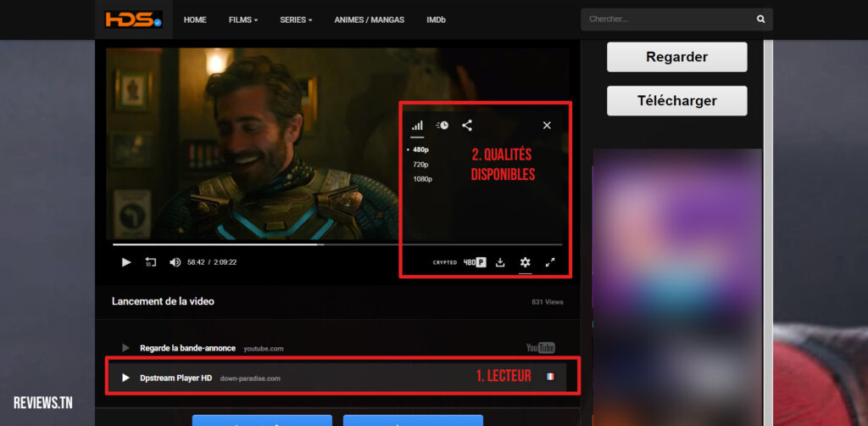Viewport: 868px width, 426px height.
Task: Click the share icon in settings panel
Action: 467,126
